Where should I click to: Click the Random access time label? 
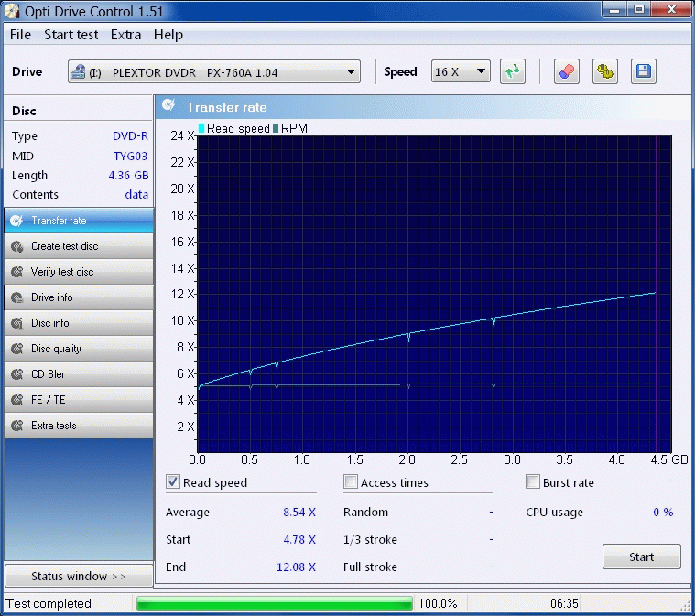coord(365,513)
